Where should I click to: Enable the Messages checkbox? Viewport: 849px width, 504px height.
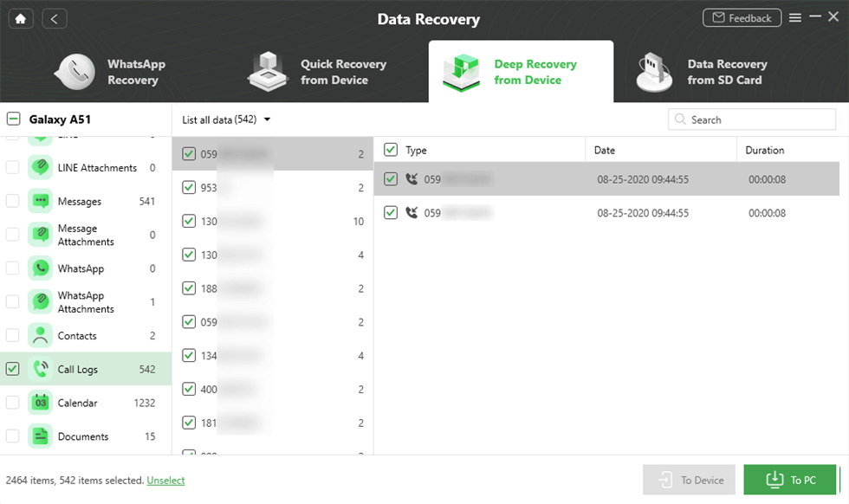click(x=12, y=201)
